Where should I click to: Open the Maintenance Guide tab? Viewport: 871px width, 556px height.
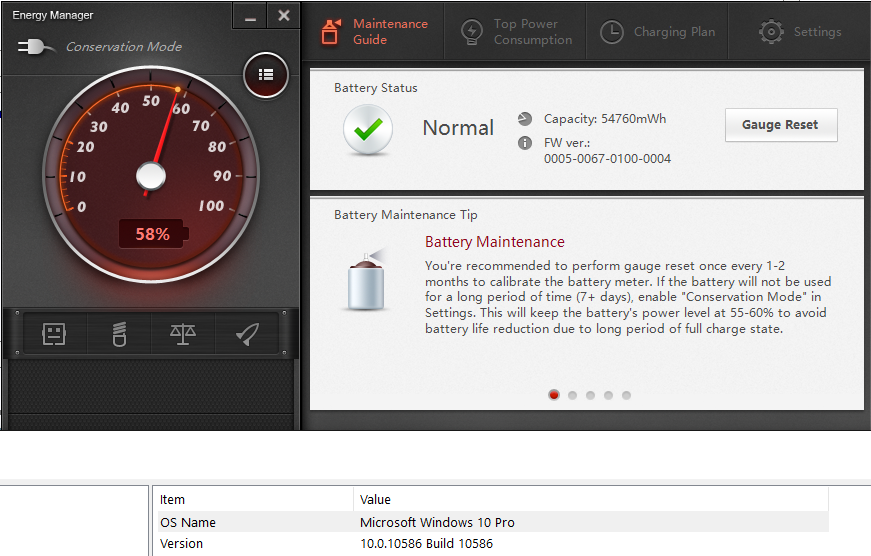(x=373, y=32)
